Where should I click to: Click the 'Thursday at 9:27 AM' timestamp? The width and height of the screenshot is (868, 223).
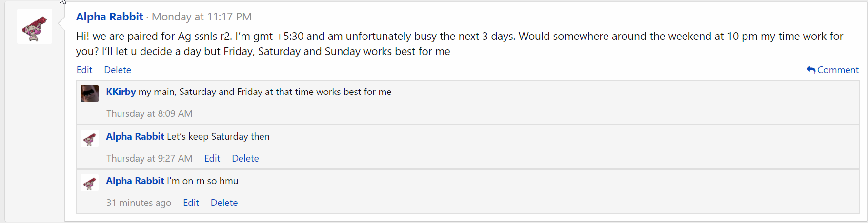[149, 158]
